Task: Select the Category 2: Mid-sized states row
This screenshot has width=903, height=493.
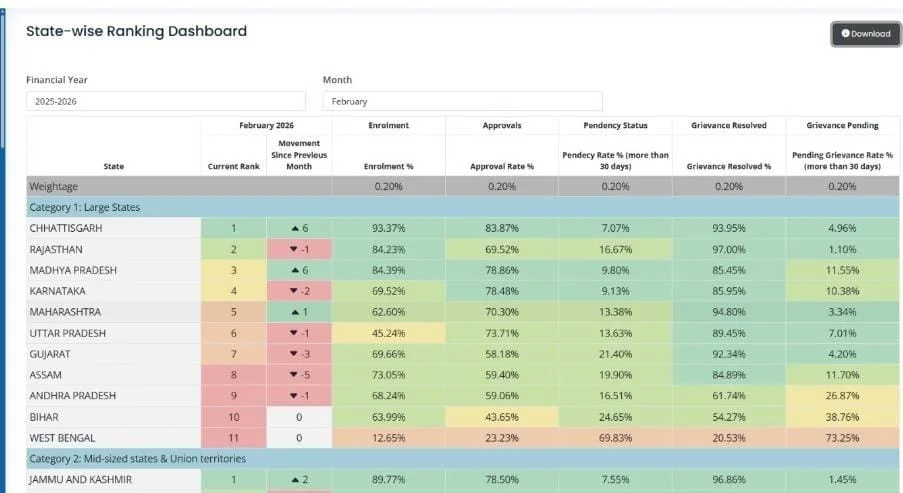Action: 137,458
